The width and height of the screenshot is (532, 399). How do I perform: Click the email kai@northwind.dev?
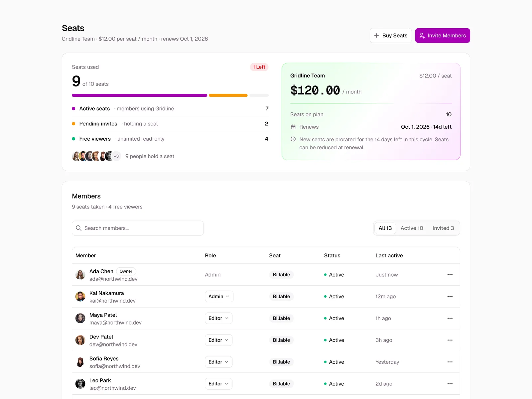112,301
